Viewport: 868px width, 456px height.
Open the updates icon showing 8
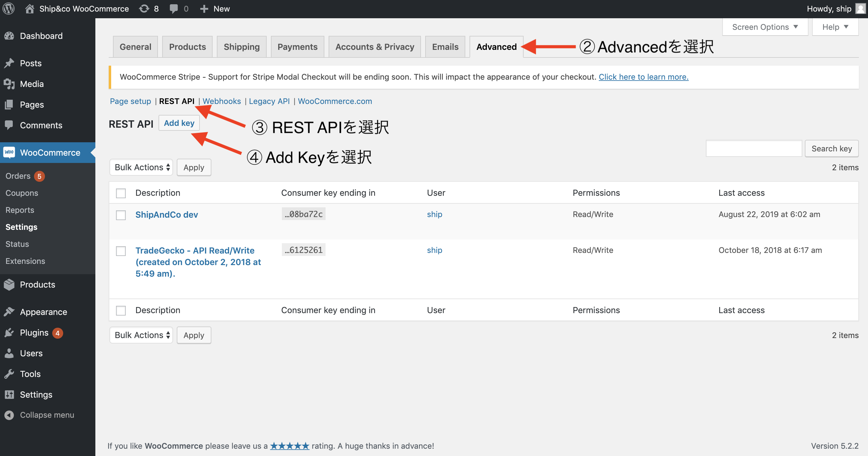[144, 9]
